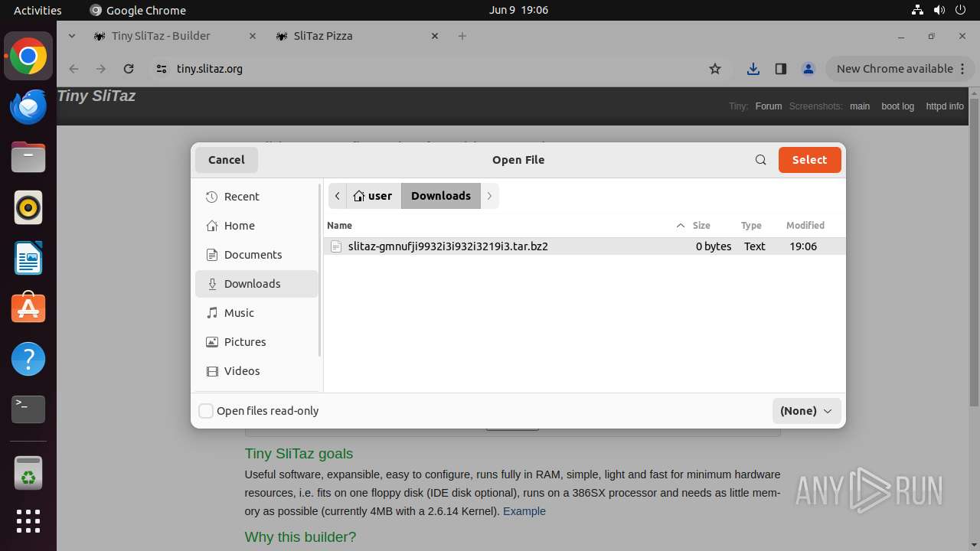The image size is (980, 551).
Task: Open Ubuntu Software from the dock
Action: 28,308
